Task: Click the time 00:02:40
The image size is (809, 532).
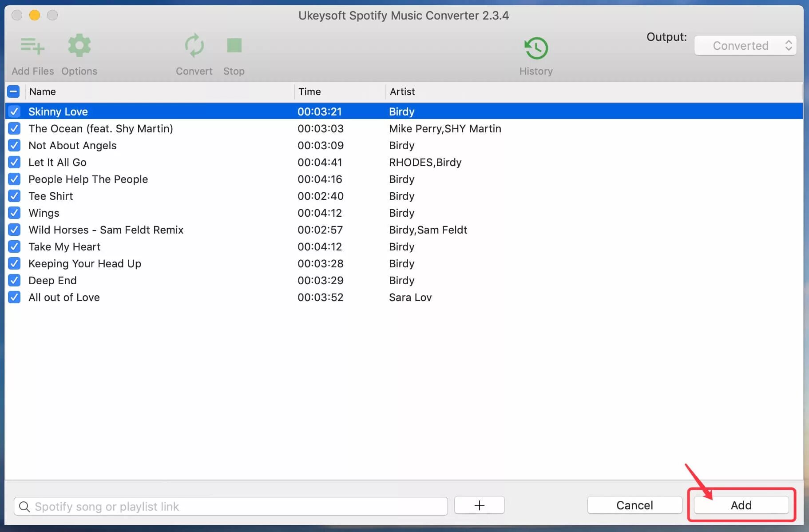Action: point(321,196)
